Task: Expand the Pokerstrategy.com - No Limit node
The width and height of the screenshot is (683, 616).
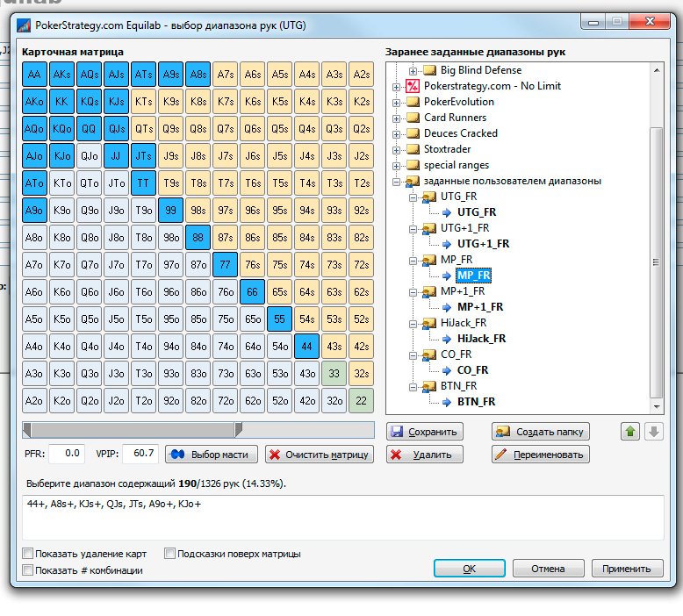Action: [396, 87]
